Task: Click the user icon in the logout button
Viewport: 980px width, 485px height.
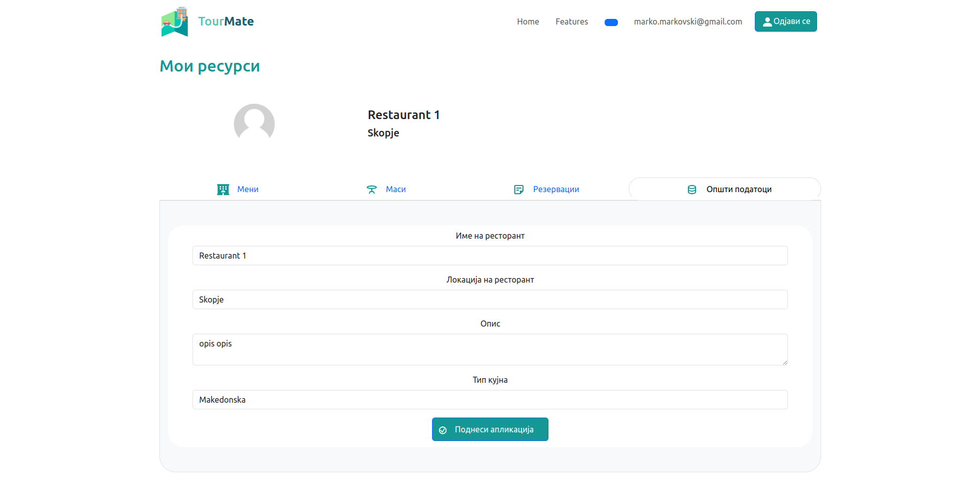Action: point(767,22)
